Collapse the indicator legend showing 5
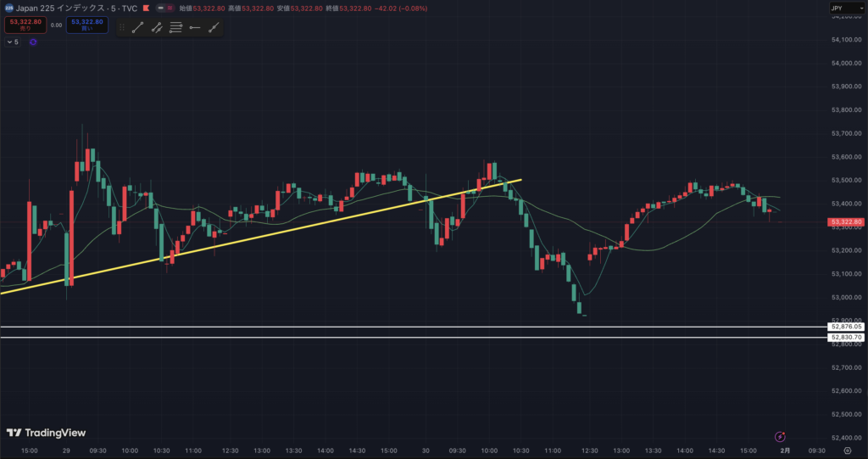The image size is (868, 459). (10, 42)
